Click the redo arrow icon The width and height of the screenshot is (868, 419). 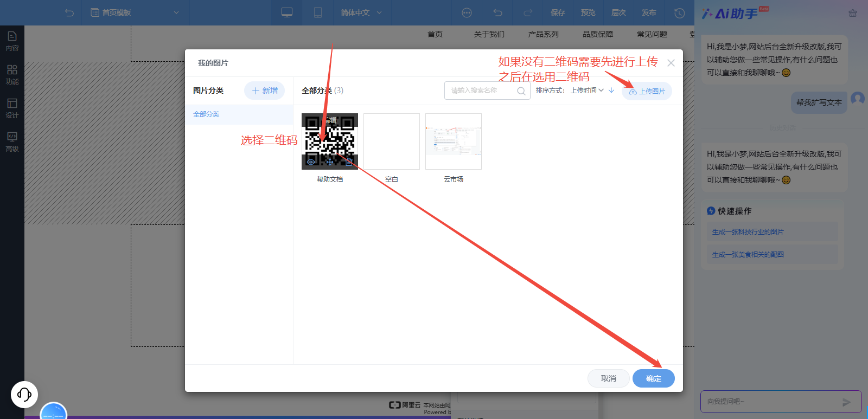coord(528,12)
